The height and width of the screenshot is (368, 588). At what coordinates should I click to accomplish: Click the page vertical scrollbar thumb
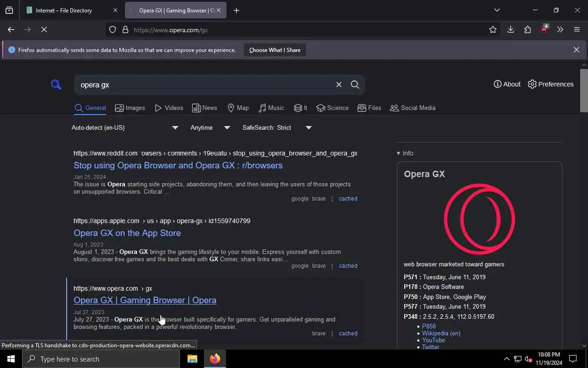coord(584,91)
